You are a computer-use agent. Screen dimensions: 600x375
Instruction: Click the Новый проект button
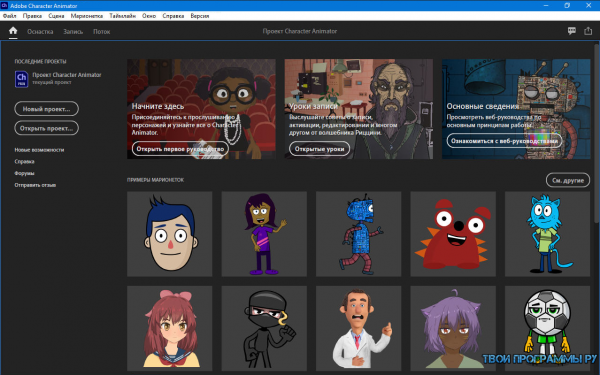[46, 109]
